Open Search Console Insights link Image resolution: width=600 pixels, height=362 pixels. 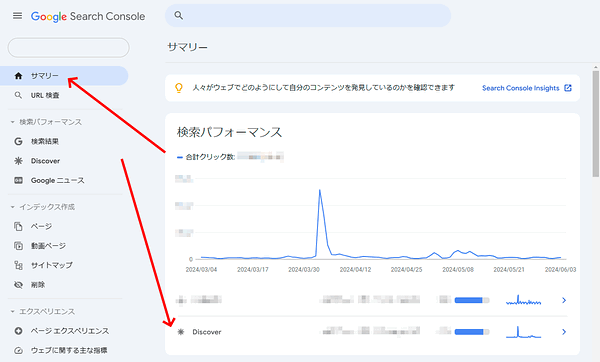pyautogui.click(x=520, y=88)
